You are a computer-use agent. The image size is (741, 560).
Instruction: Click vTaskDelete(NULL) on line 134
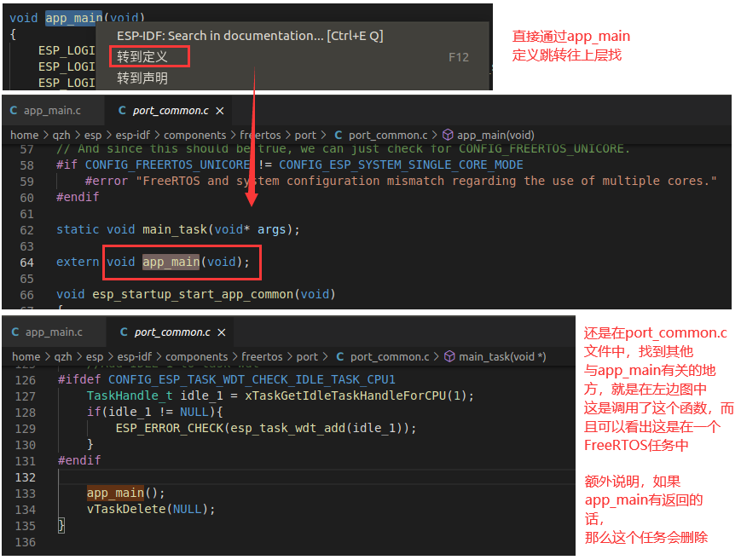click(x=151, y=509)
